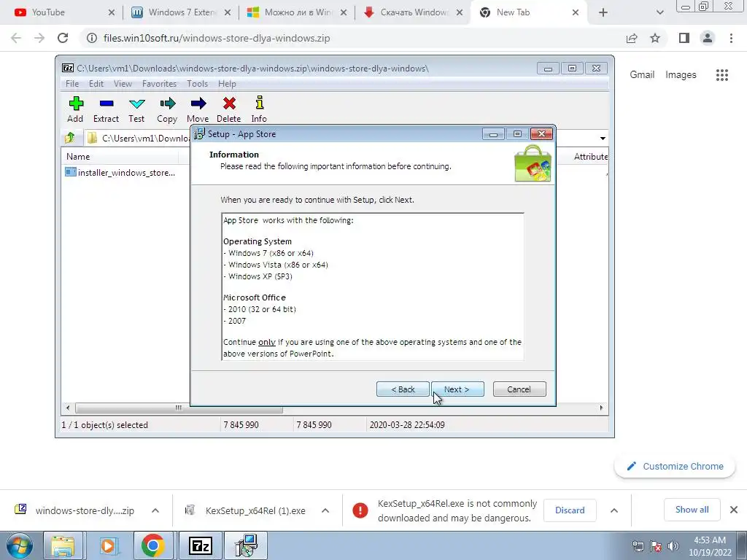Select installer_windows_store file in list
This screenshot has width=747, height=560.
point(126,172)
